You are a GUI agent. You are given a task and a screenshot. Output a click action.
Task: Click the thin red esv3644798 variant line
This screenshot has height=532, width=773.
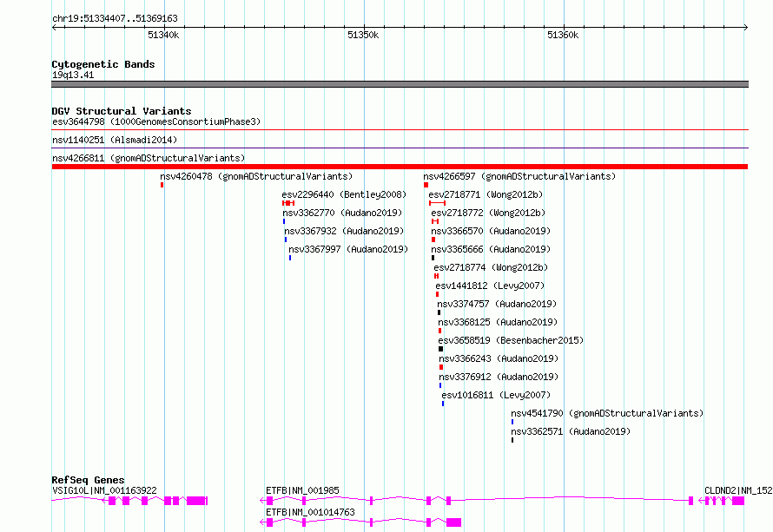[x=400, y=130]
